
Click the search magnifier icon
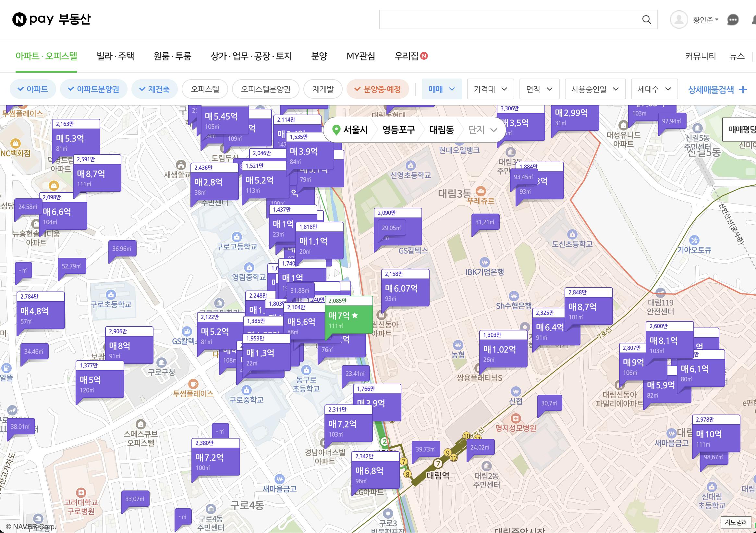tap(646, 20)
